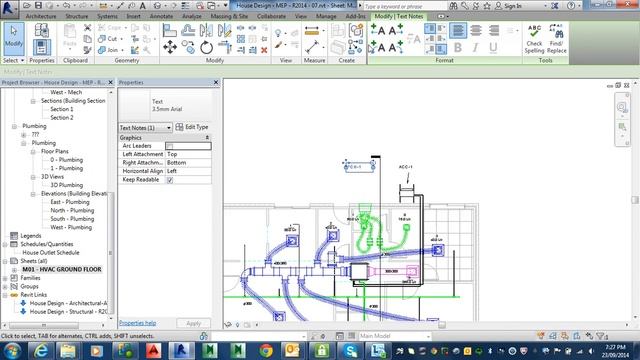Collapse the plumbing 3D Views node
Viewport: 640px width, 360px height.
(x=33, y=177)
